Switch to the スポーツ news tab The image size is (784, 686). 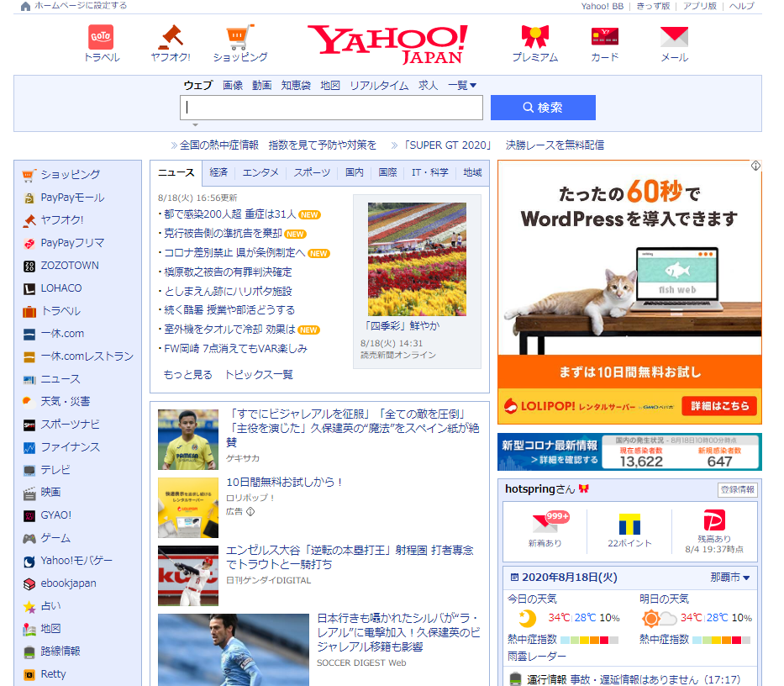pos(312,172)
